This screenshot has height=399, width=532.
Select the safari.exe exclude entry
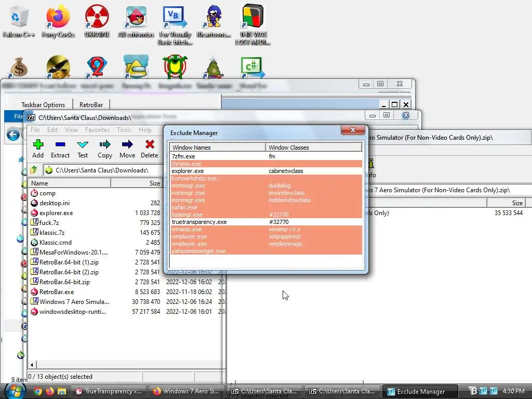(267, 207)
